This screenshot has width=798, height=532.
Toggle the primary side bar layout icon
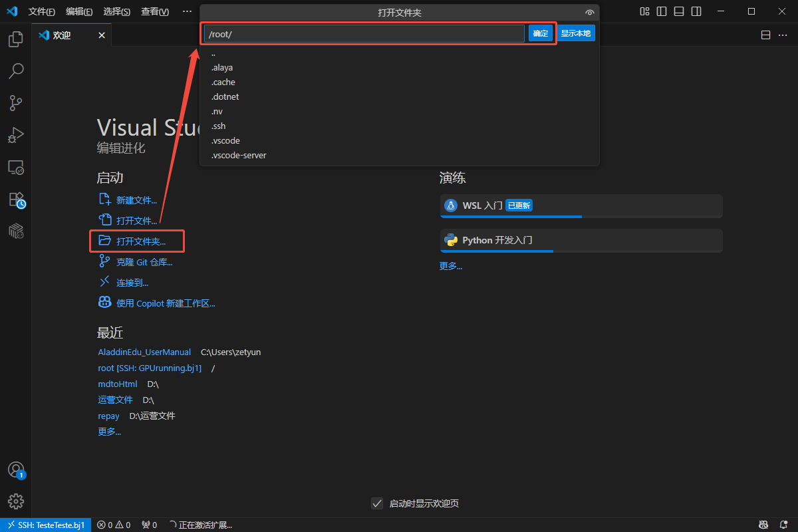pos(662,11)
